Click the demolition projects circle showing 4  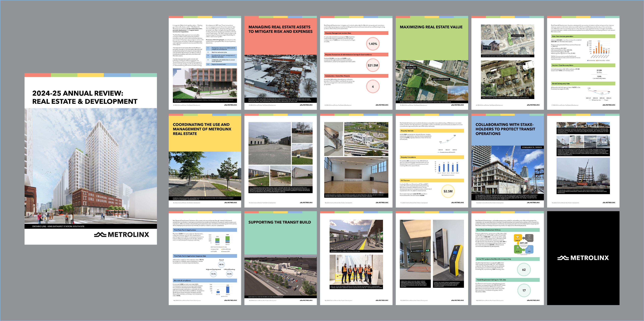(373, 87)
